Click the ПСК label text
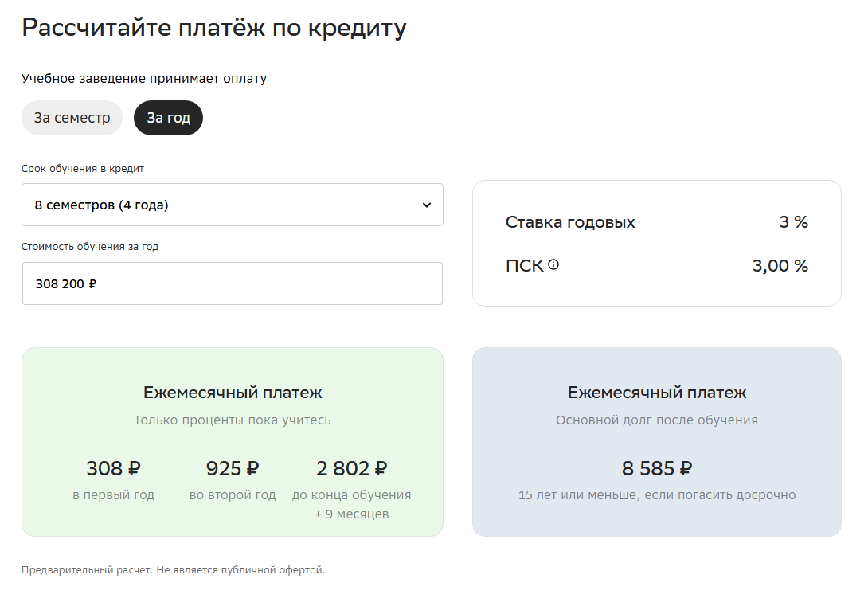The height and width of the screenshot is (598, 868). 524,266
